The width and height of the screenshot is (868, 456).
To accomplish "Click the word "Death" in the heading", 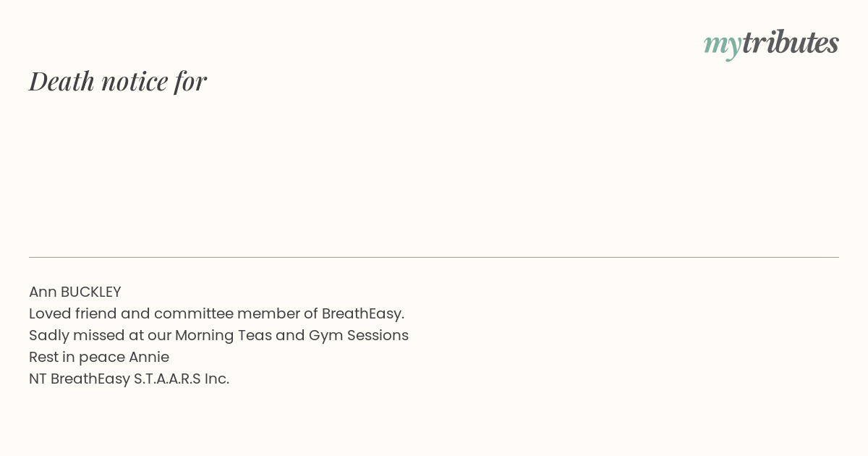I will [61, 81].
